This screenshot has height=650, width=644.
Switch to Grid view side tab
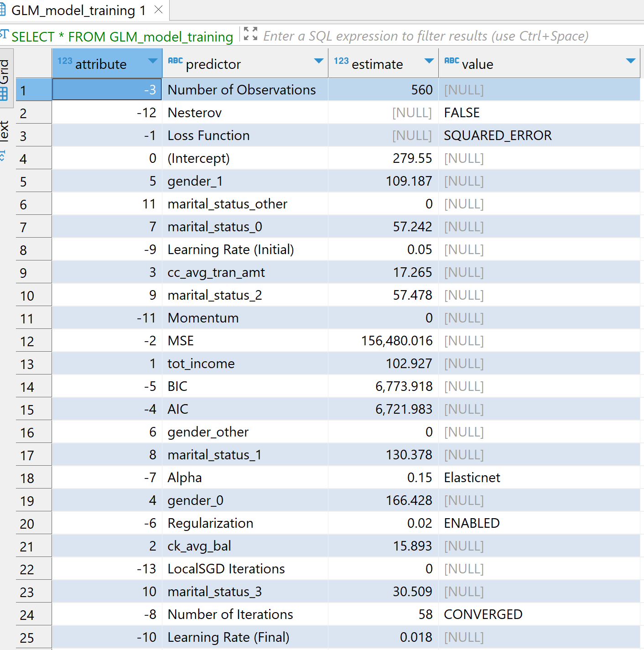pos(5,78)
